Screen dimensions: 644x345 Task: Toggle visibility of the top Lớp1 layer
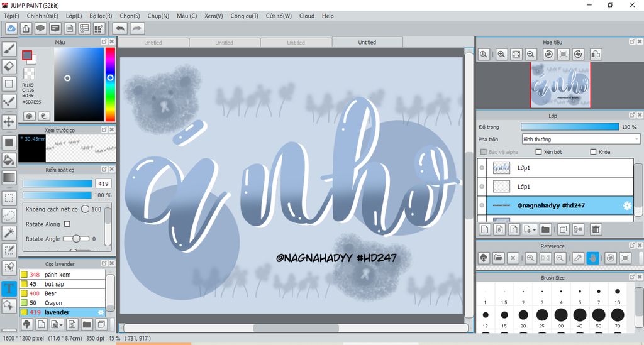coord(482,168)
